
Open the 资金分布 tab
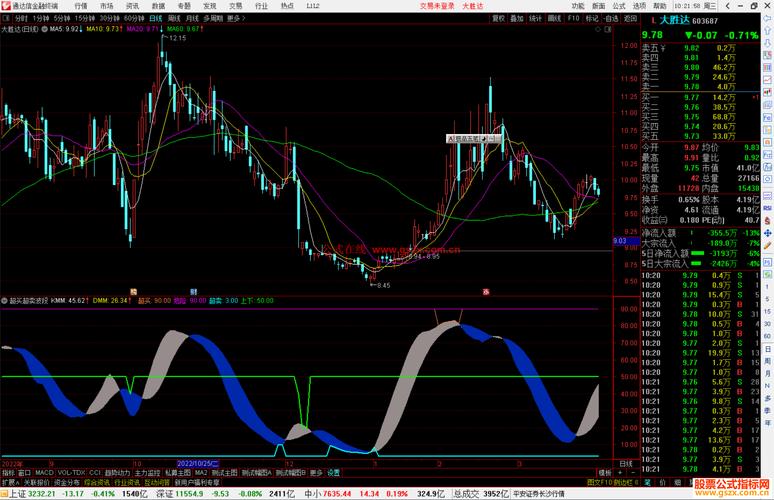point(67,482)
